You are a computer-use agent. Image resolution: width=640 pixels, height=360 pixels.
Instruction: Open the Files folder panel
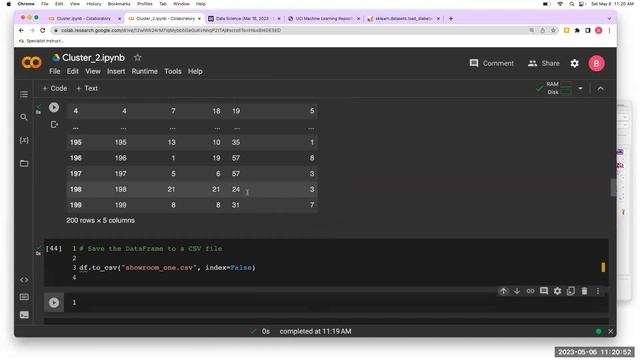tap(24, 163)
